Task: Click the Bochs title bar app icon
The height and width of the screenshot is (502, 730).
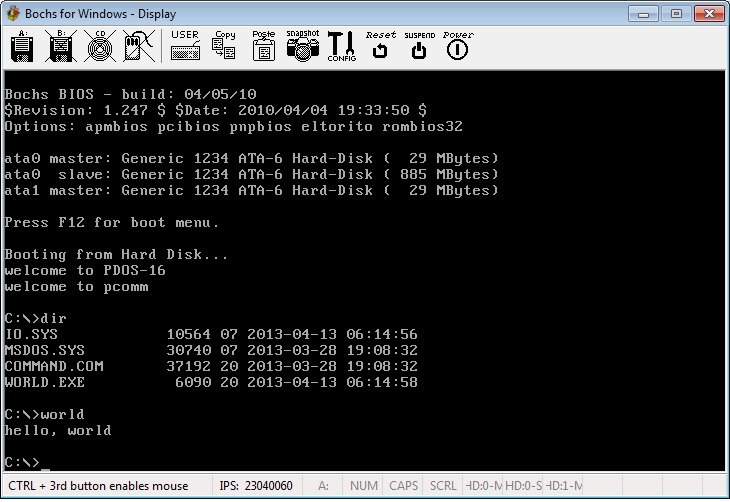Action: (14, 13)
